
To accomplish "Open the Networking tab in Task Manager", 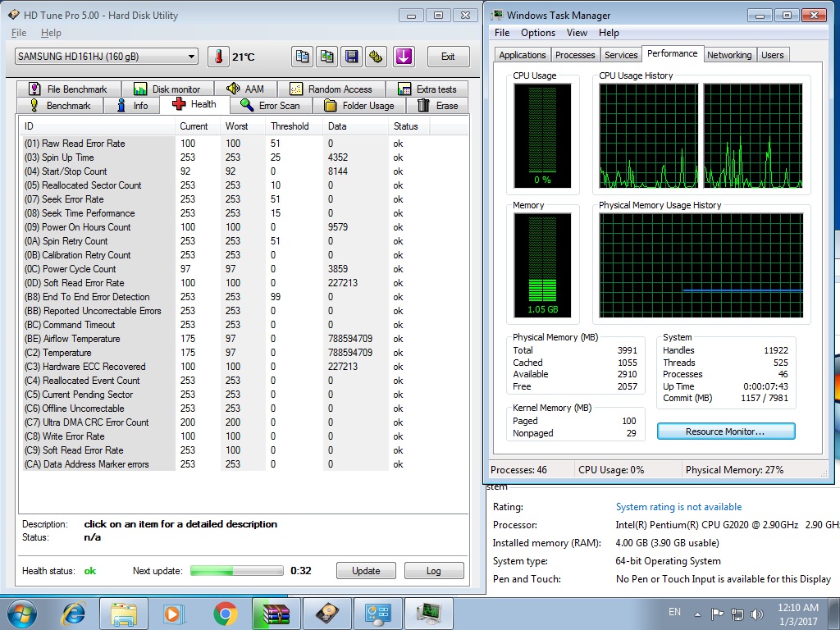I will 728,55.
